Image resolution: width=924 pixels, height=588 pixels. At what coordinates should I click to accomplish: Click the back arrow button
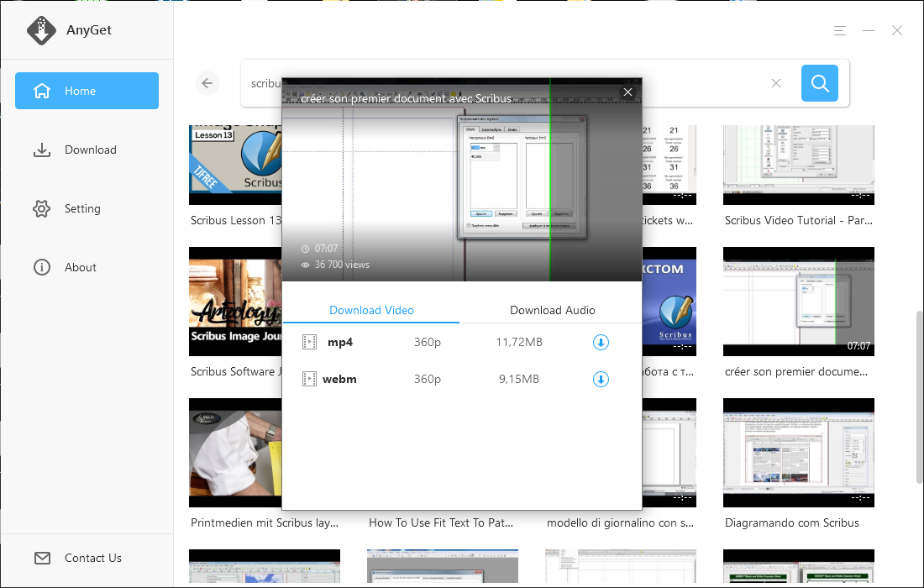point(207,83)
